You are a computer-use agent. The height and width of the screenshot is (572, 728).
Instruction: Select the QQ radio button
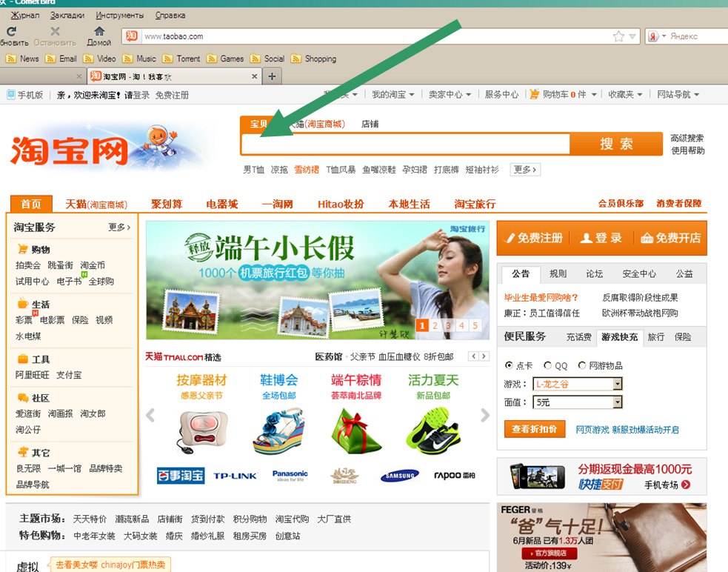pyautogui.click(x=548, y=366)
